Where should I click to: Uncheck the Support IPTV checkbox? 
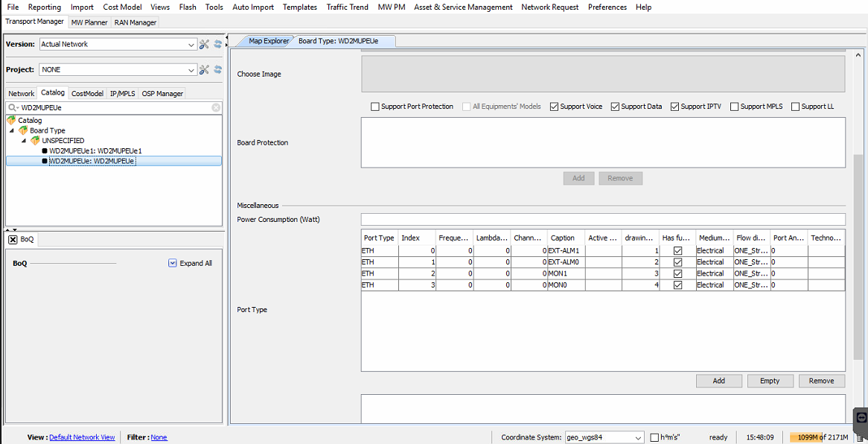pos(675,107)
